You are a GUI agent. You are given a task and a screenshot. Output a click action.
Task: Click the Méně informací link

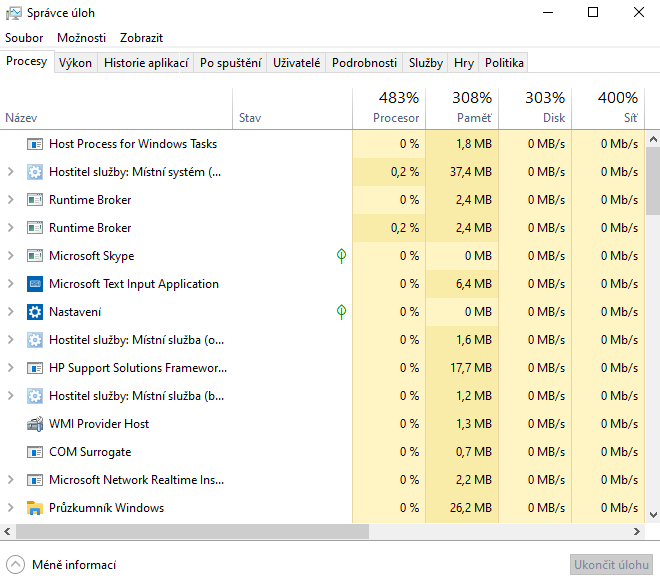pos(74,565)
